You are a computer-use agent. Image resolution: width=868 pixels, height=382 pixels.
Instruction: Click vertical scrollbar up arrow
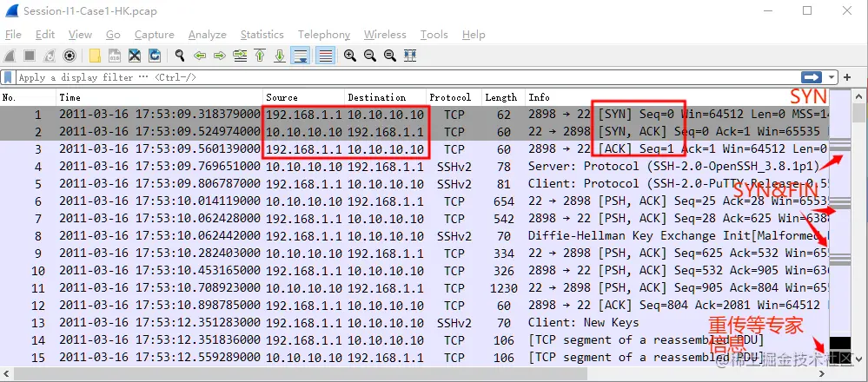[x=858, y=96]
